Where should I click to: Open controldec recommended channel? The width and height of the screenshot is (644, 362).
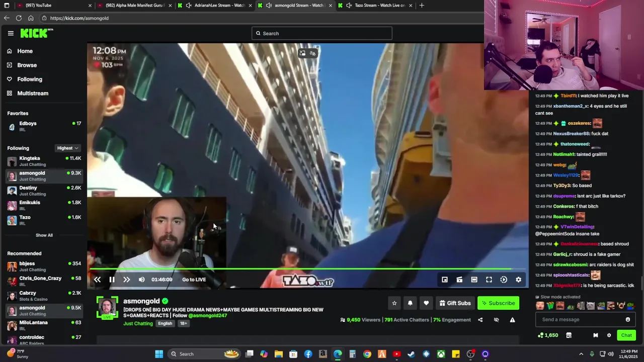click(44, 339)
